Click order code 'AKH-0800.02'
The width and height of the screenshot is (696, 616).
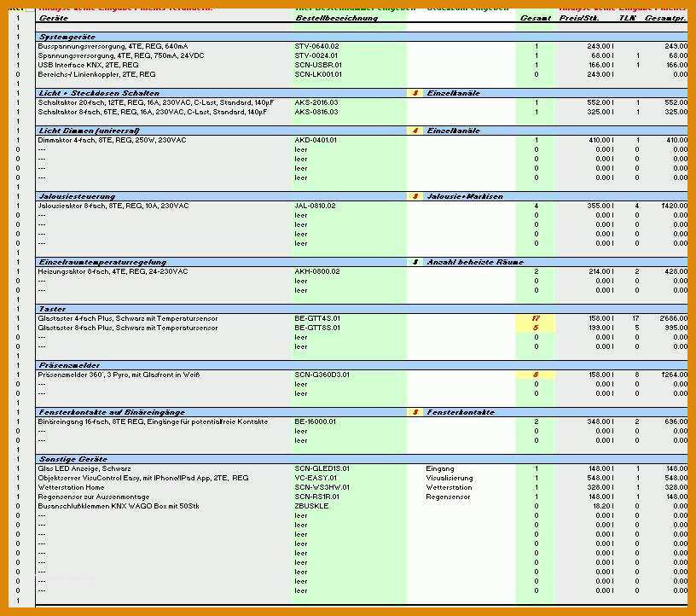click(x=317, y=271)
